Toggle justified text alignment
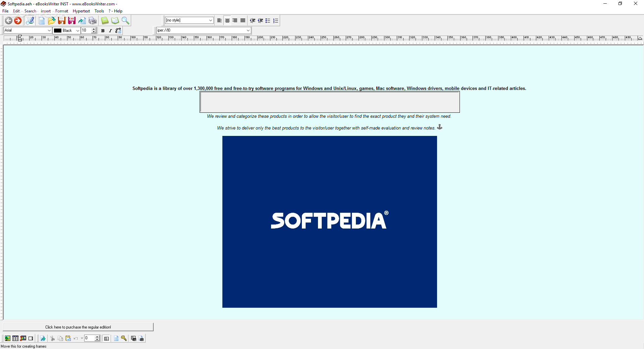 pos(243,20)
